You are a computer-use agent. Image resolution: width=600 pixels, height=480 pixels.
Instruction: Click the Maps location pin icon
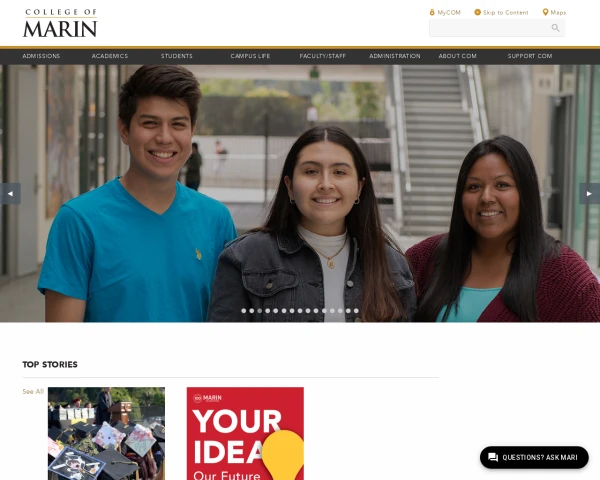(545, 12)
